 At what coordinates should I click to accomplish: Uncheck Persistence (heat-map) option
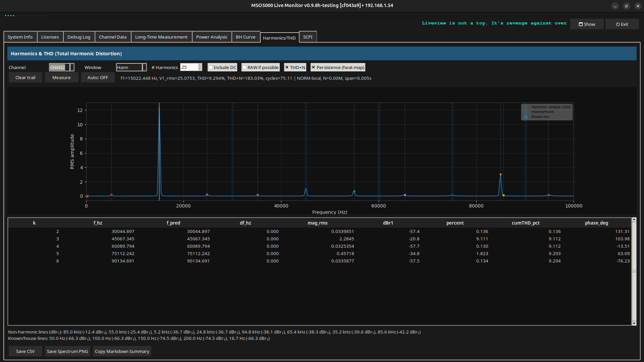click(313, 67)
